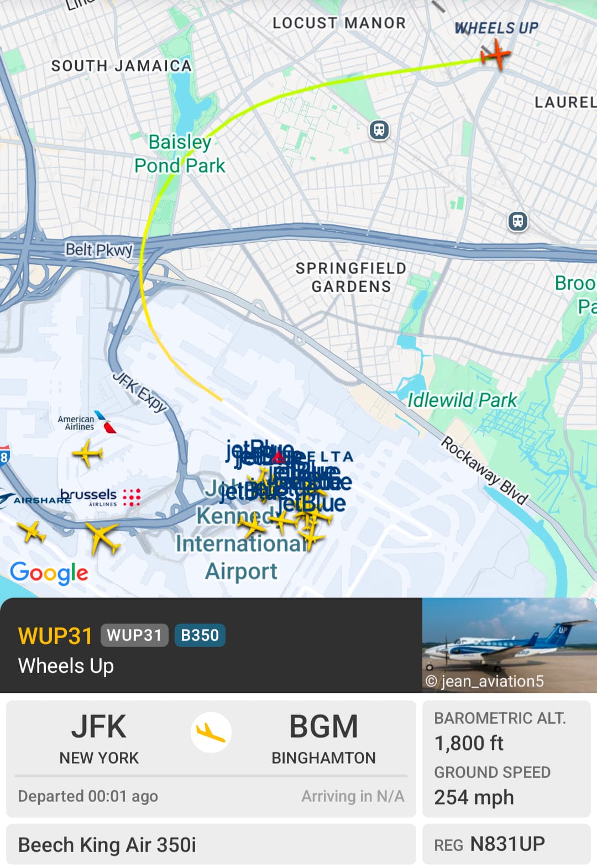Click the Google logo on the map
597x868 pixels.
(x=49, y=573)
